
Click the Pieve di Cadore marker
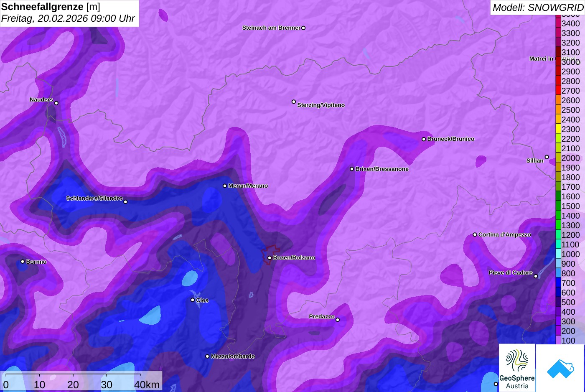[536, 276]
